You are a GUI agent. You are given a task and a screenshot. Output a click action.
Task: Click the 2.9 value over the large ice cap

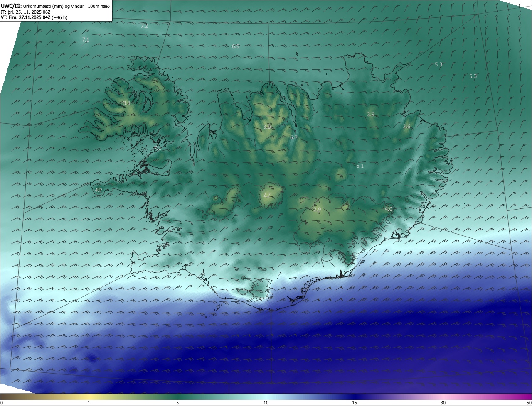[x=318, y=210]
